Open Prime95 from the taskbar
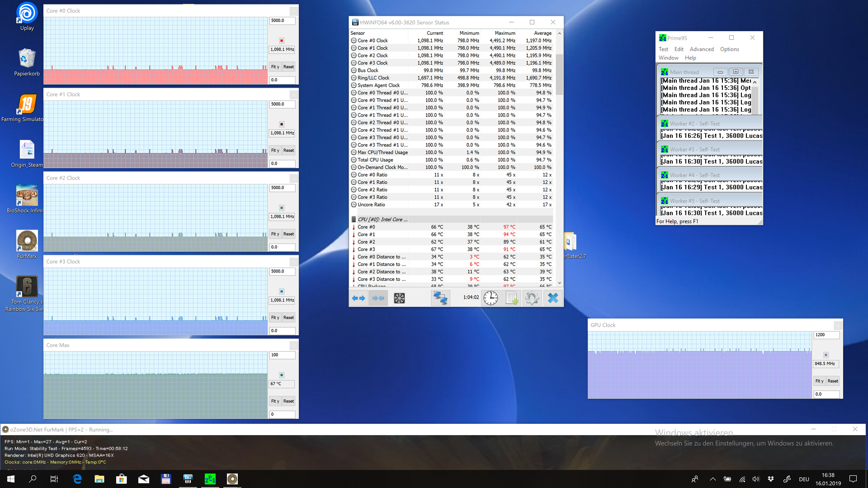 click(210, 479)
